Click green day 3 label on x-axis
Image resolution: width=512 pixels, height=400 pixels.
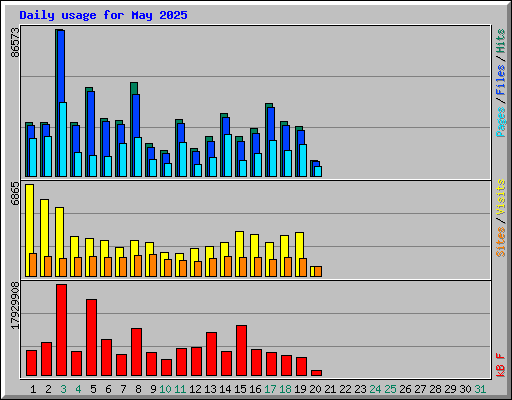[63, 389]
